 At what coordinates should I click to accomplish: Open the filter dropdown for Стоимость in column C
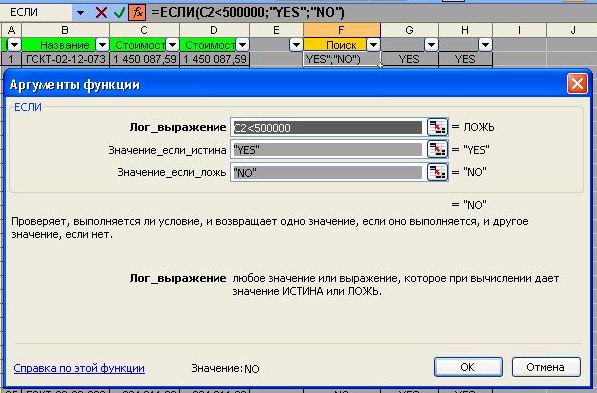[x=172, y=45]
